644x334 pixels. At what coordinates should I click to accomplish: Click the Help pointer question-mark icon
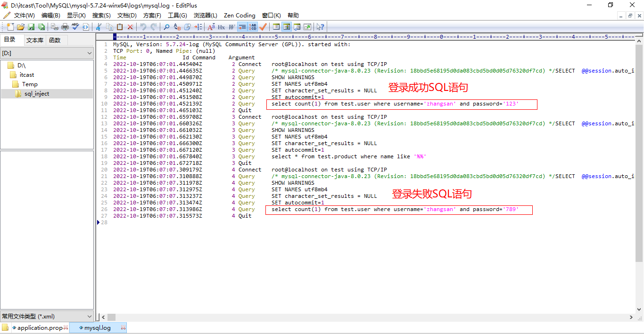pos(321,27)
